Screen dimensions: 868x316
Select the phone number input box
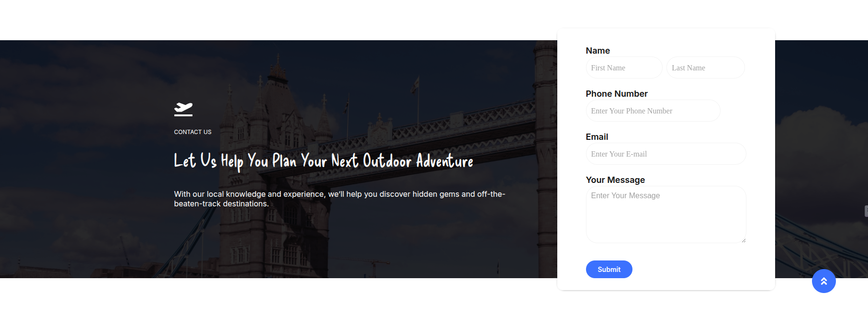click(653, 111)
